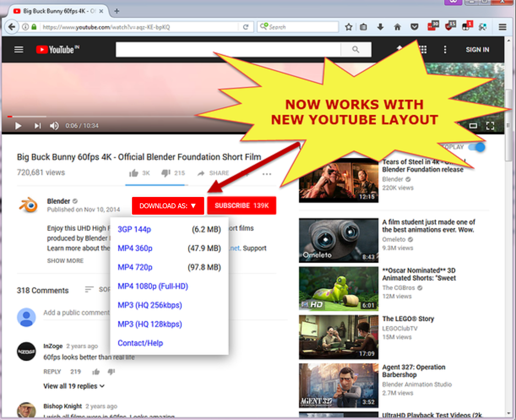Viewport: 516px width, 420px height.
Task: Like the video with thumbs up 3K
Action: 139,173
